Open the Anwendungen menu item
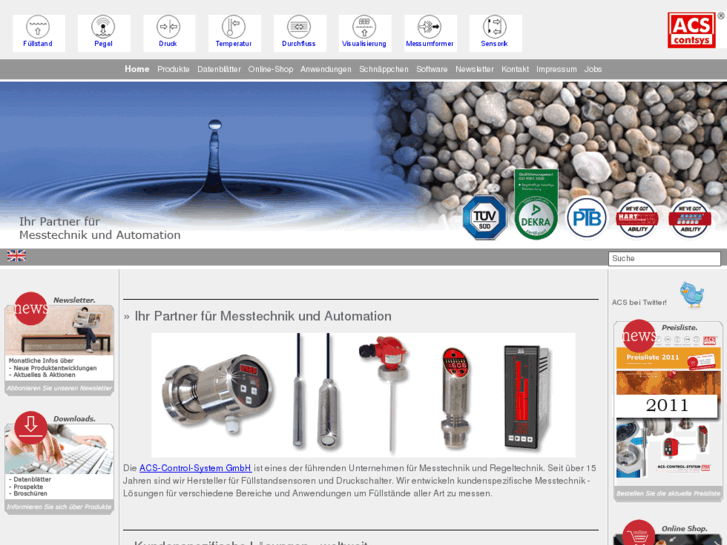727x545 pixels. (326, 69)
